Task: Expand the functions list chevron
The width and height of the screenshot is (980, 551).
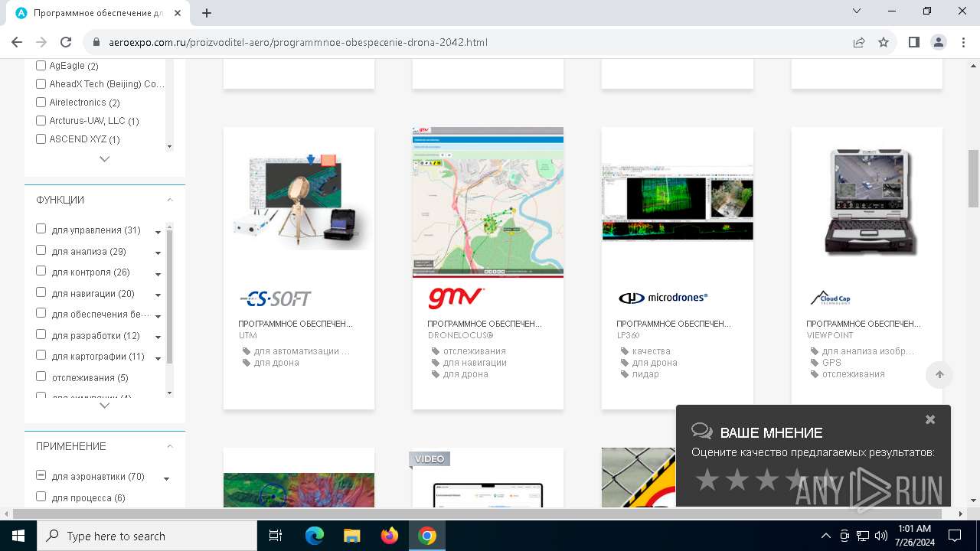Action: pyautogui.click(x=105, y=406)
